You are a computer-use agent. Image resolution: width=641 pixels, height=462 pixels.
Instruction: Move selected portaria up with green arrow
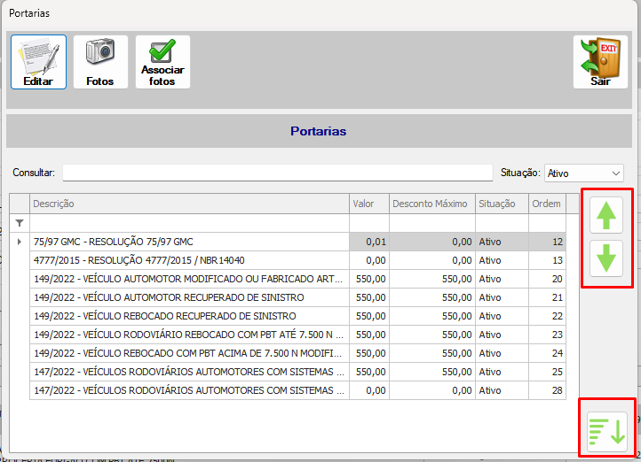[x=606, y=215]
